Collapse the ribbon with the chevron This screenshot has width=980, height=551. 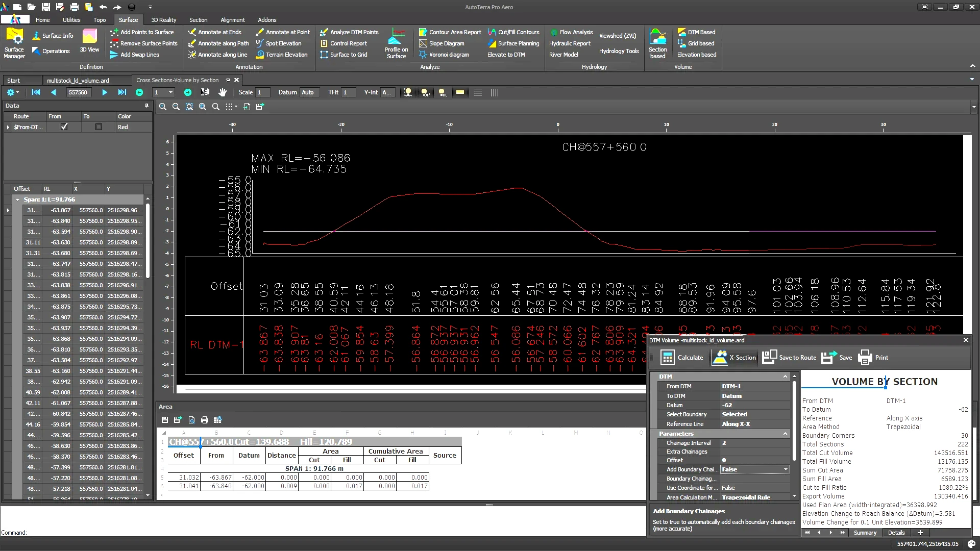tap(972, 66)
